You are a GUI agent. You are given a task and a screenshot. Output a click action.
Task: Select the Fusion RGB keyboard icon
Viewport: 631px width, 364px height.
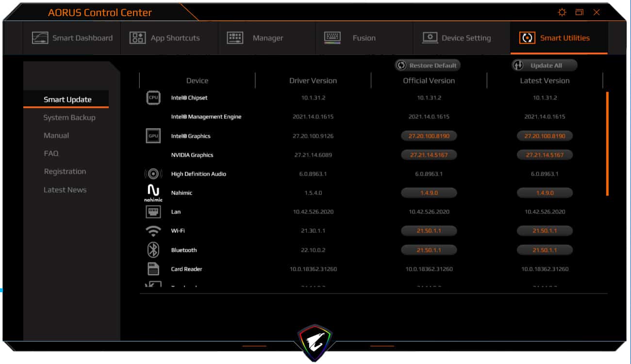332,37
